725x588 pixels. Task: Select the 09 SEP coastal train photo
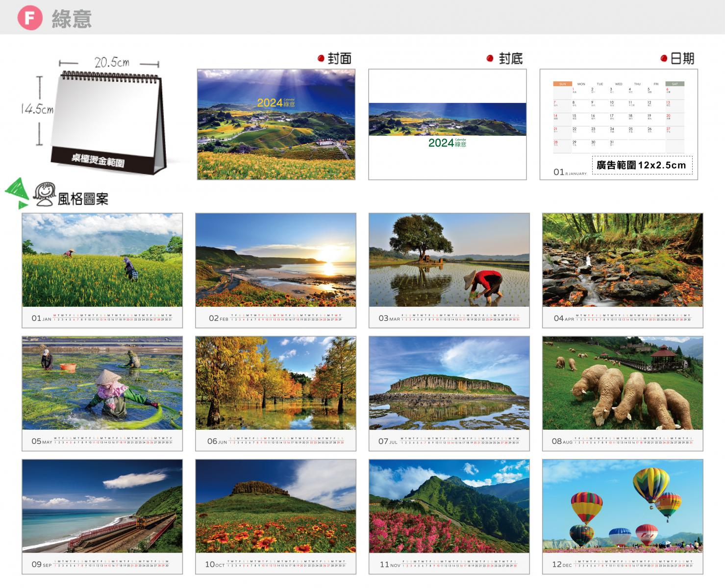(x=102, y=506)
